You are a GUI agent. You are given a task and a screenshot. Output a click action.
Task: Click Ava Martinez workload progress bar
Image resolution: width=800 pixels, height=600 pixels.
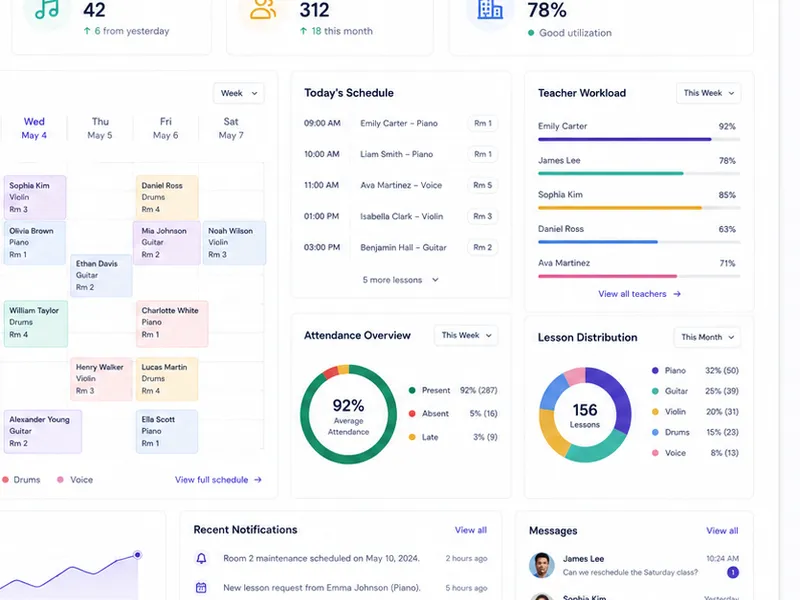pos(639,276)
